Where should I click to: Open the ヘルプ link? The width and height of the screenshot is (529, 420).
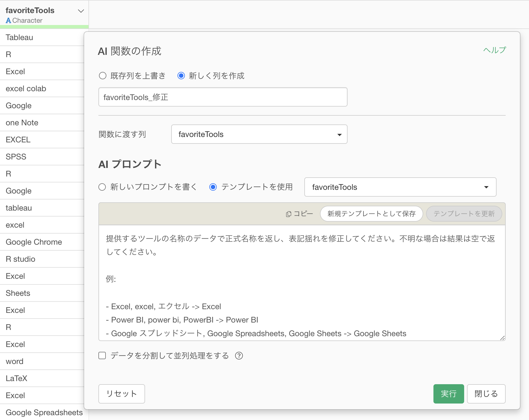[x=494, y=50]
